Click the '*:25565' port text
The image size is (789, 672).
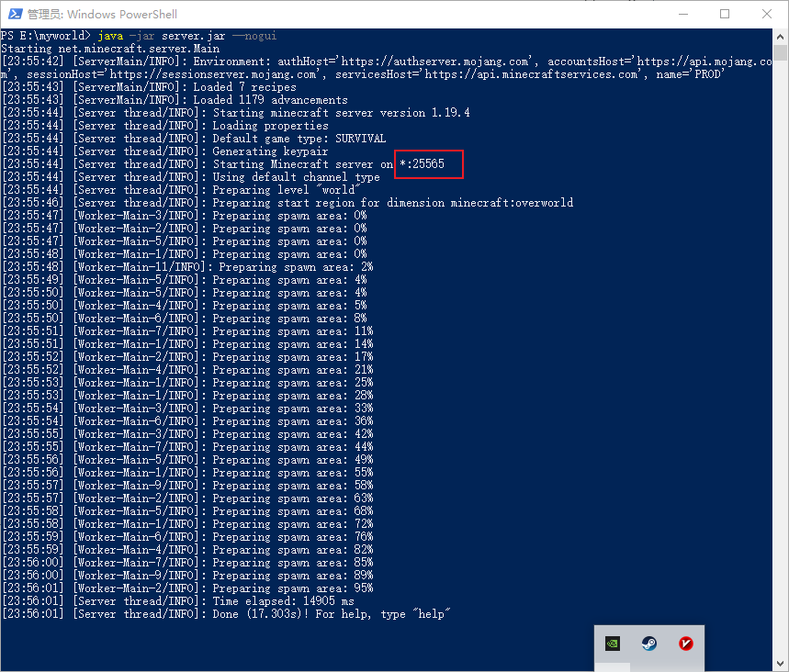(422, 164)
